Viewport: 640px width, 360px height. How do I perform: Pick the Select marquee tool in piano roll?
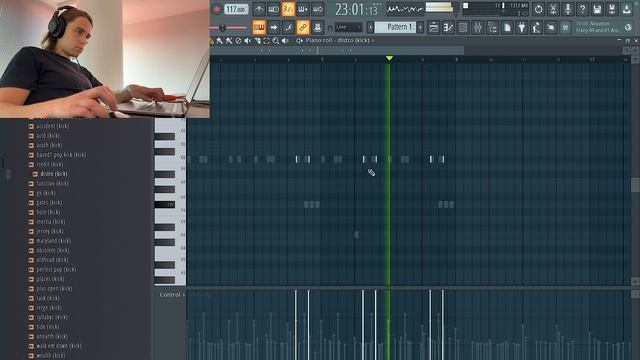coord(267,40)
